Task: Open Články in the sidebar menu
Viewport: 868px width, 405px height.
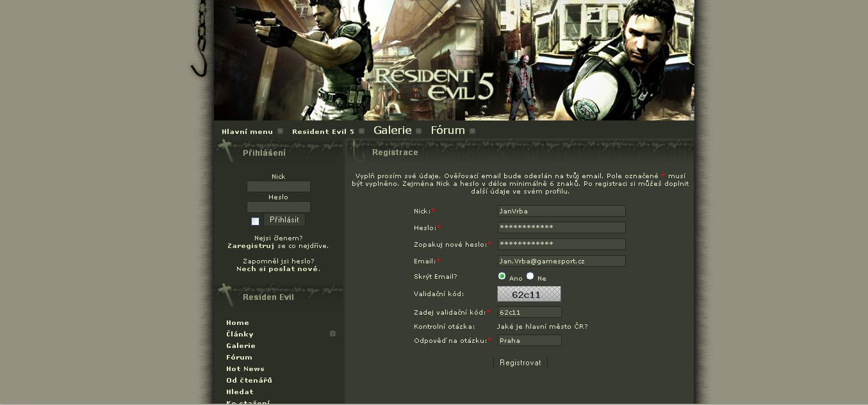Action: point(240,335)
